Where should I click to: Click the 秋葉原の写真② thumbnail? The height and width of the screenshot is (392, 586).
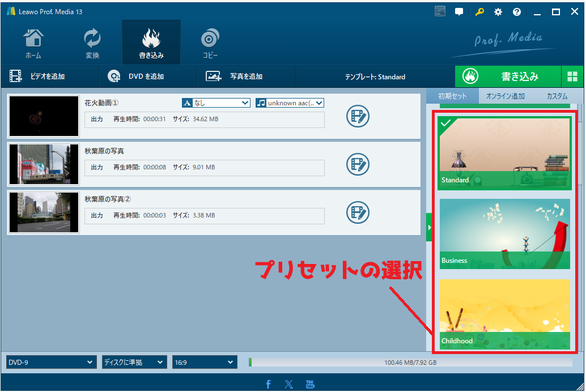[44, 212]
